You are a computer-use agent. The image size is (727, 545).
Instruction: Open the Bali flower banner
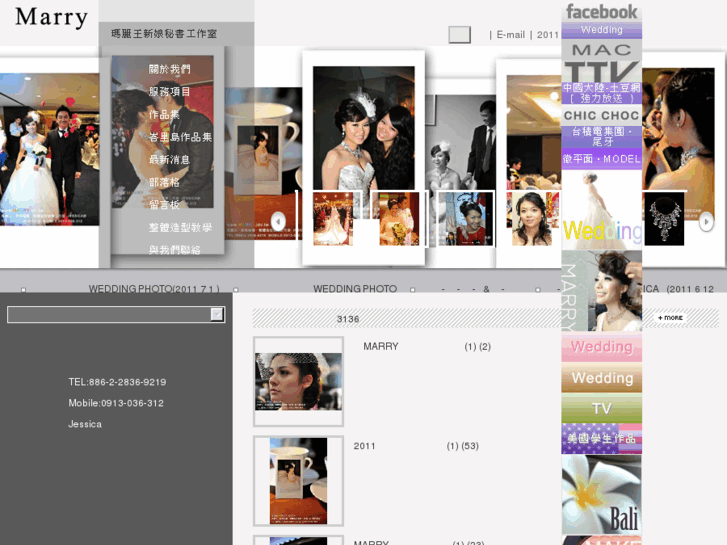pyautogui.click(x=602, y=494)
